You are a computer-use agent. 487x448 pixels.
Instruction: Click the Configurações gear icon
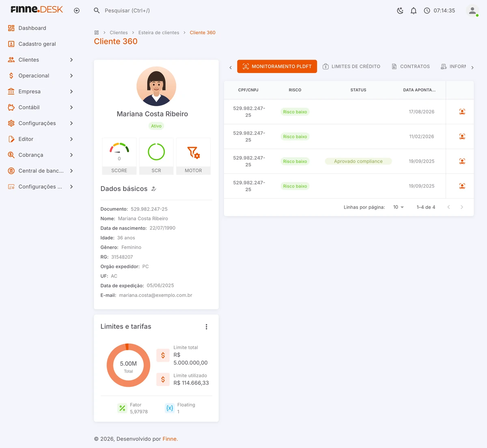pyautogui.click(x=11, y=123)
